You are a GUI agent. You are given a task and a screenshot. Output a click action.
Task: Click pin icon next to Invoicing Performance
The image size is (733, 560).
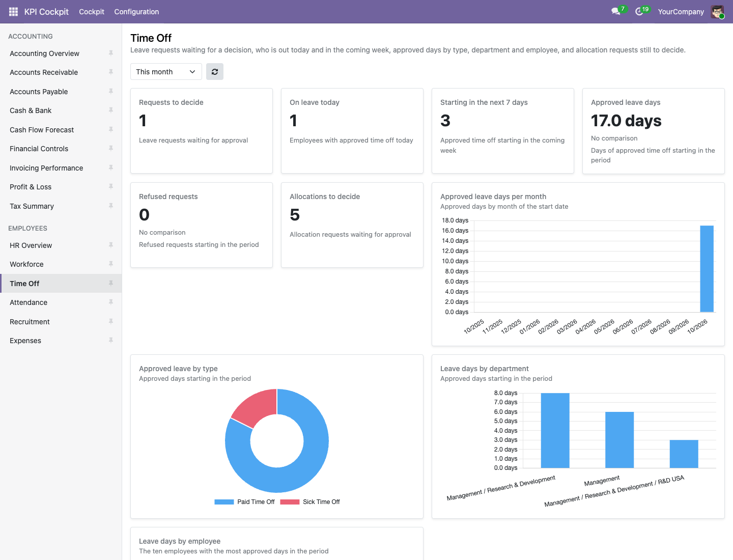click(111, 167)
